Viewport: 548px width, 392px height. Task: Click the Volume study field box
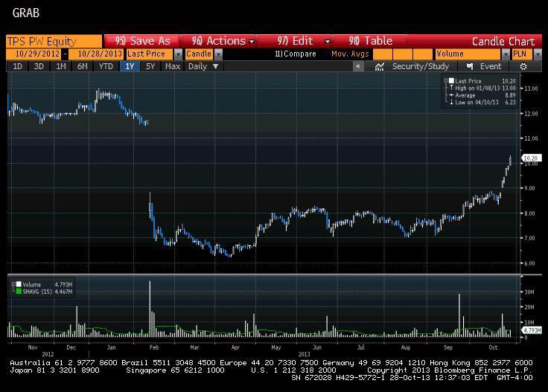coord(468,54)
